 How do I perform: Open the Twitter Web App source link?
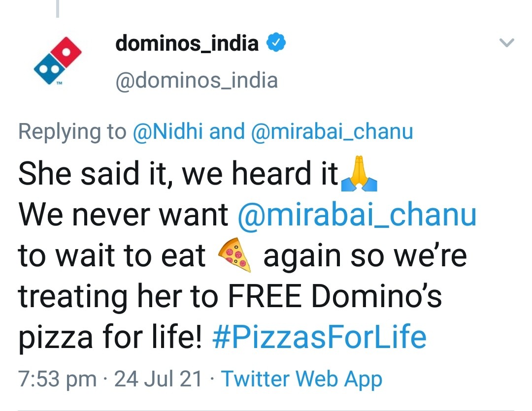click(x=301, y=379)
